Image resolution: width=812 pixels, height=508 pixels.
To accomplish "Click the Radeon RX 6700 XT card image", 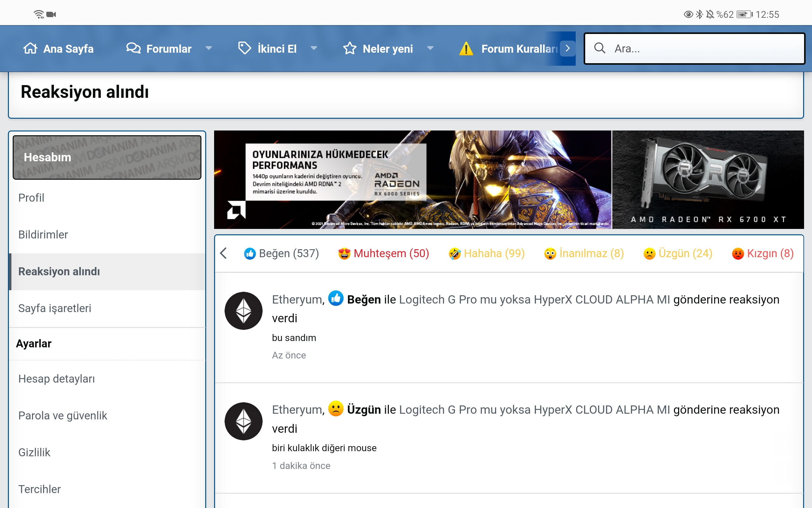I will coord(708,180).
